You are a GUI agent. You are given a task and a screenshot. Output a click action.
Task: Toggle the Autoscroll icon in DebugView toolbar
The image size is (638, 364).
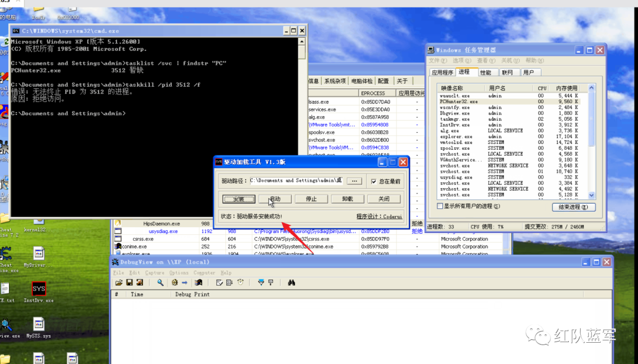(x=229, y=283)
